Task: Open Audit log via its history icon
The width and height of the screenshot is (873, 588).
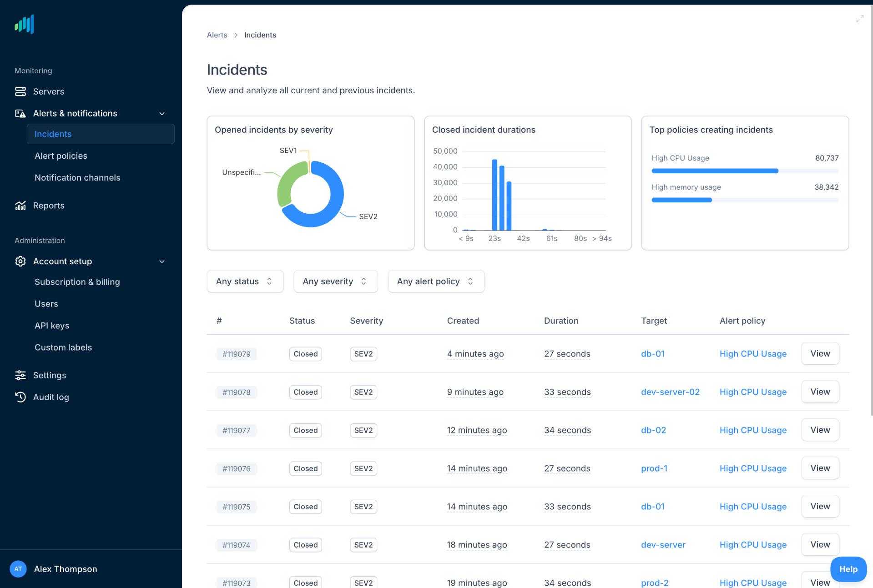Action: click(20, 397)
